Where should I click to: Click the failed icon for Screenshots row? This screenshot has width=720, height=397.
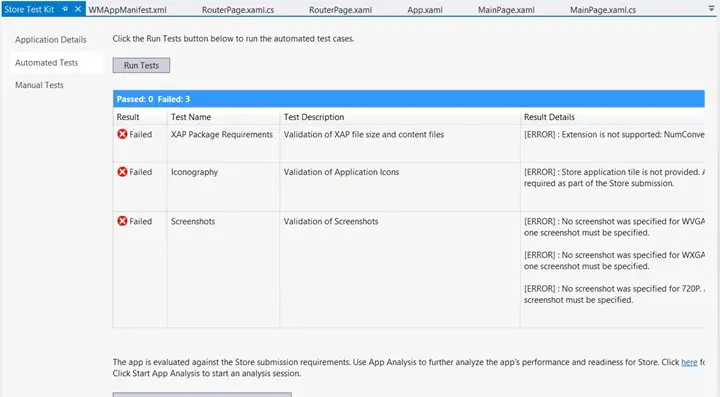click(x=122, y=221)
